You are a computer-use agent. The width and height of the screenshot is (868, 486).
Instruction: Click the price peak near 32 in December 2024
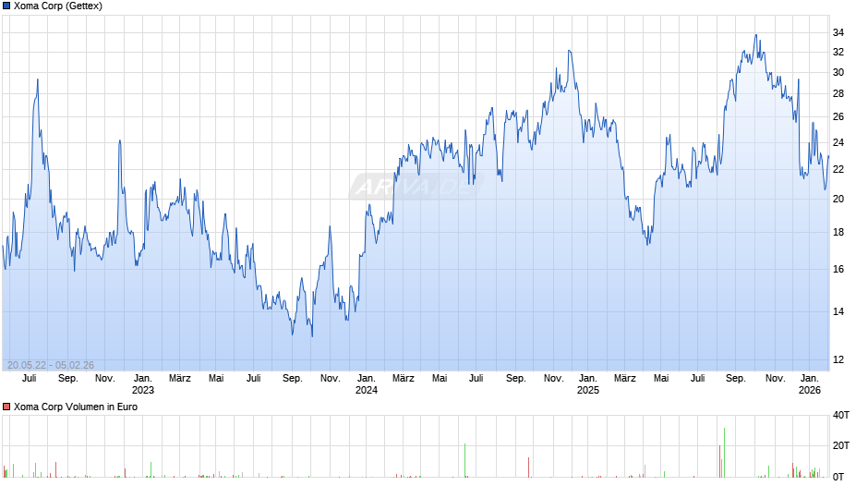coord(569,51)
